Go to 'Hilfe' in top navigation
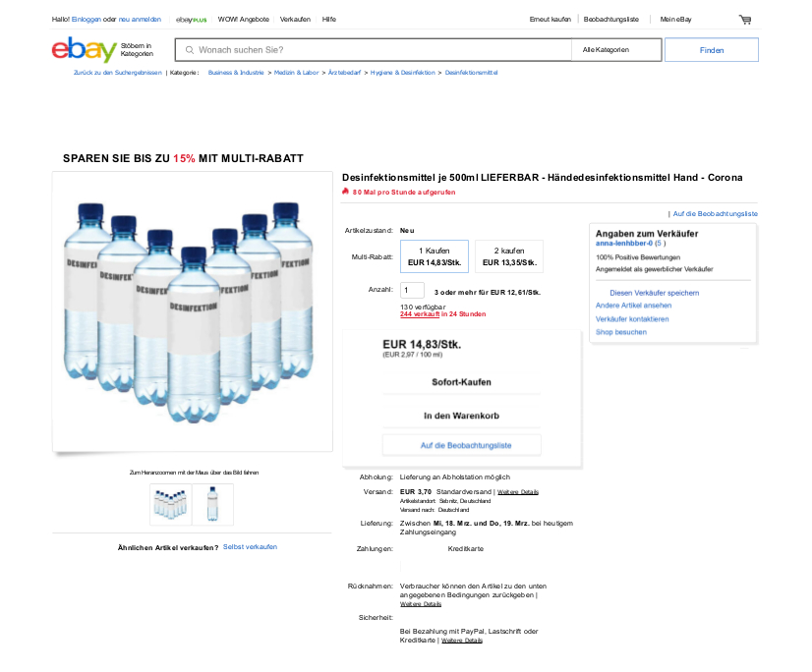 [x=329, y=20]
